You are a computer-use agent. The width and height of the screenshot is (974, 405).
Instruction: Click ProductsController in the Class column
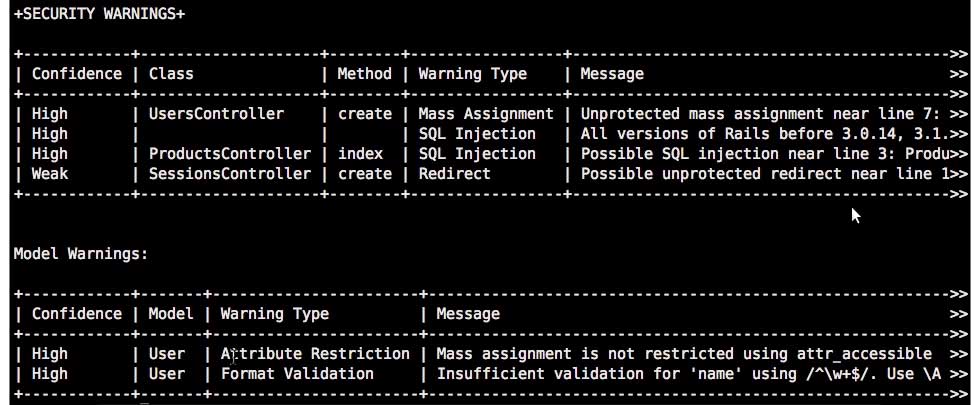coord(229,153)
